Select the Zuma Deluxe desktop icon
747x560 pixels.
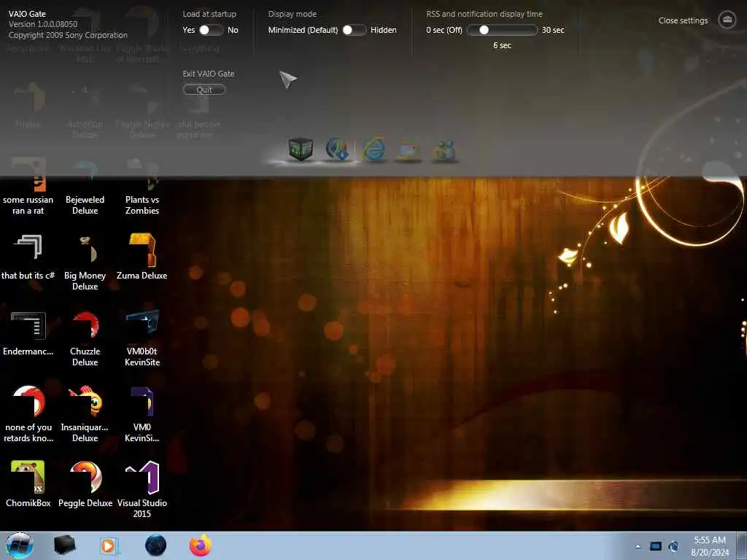142,257
